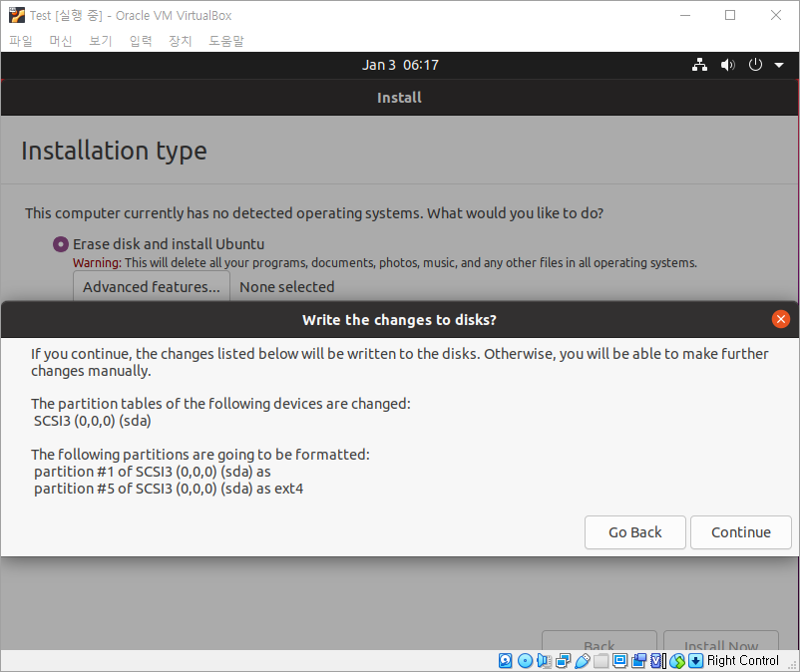Screen dimensions: 800x672
Task: Click VirtualBox recording status icon
Action: click(638, 660)
